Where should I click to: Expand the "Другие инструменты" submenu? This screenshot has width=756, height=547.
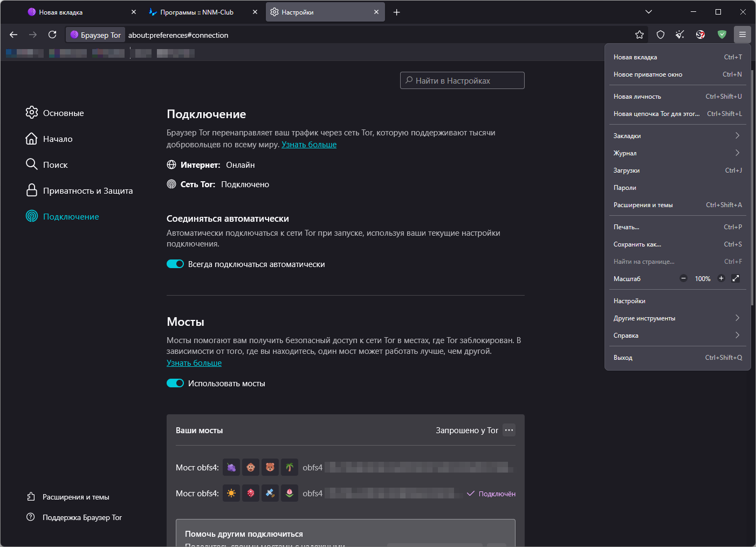678,318
